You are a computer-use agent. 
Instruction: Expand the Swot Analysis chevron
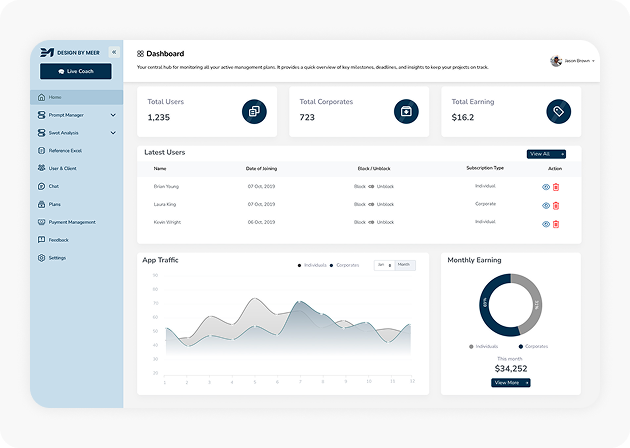[113, 133]
